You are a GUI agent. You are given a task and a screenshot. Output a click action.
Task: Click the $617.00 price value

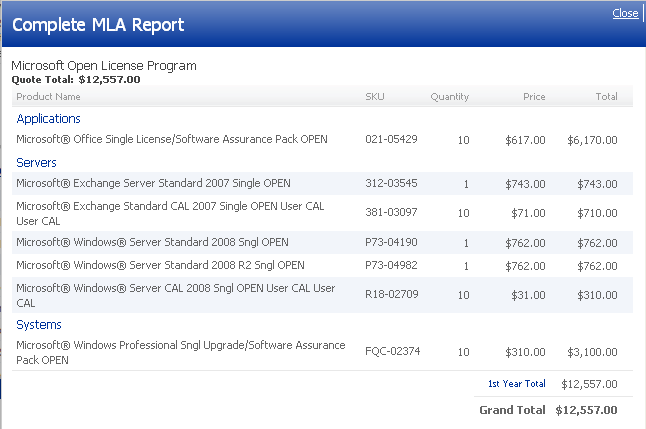tap(525, 140)
